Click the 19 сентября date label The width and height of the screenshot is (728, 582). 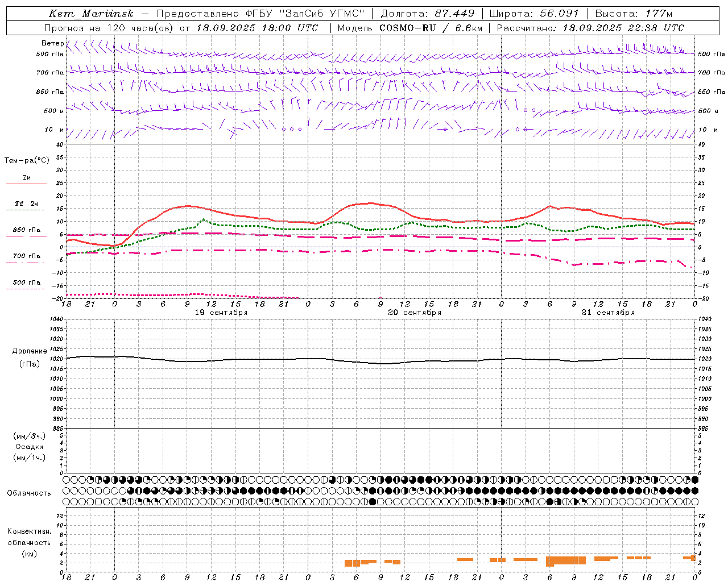click(221, 313)
